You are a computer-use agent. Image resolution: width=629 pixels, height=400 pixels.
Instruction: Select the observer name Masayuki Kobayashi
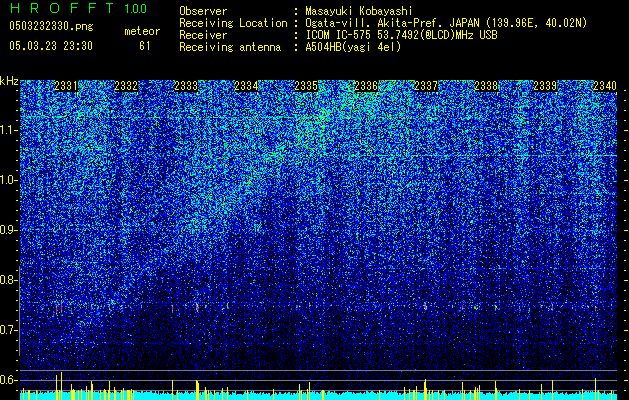pos(359,11)
